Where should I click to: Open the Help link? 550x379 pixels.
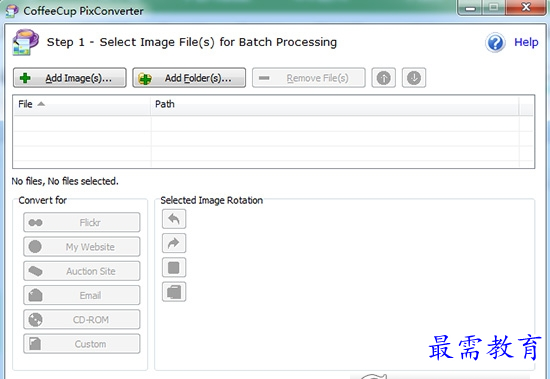tap(526, 42)
